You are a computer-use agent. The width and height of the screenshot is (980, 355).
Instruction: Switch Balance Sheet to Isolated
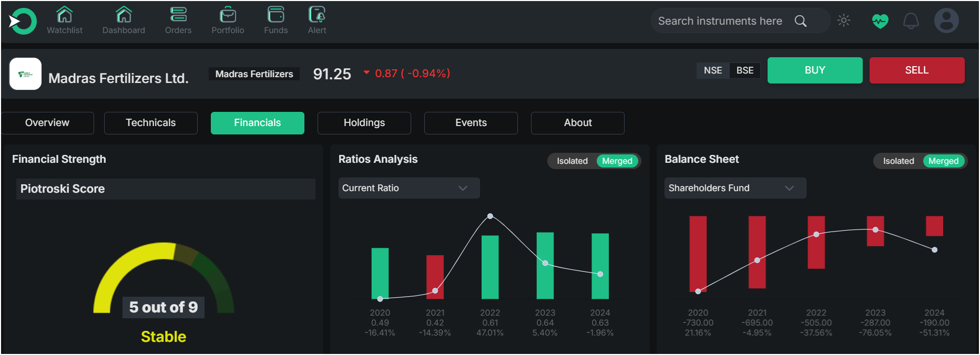coord(899,161)
